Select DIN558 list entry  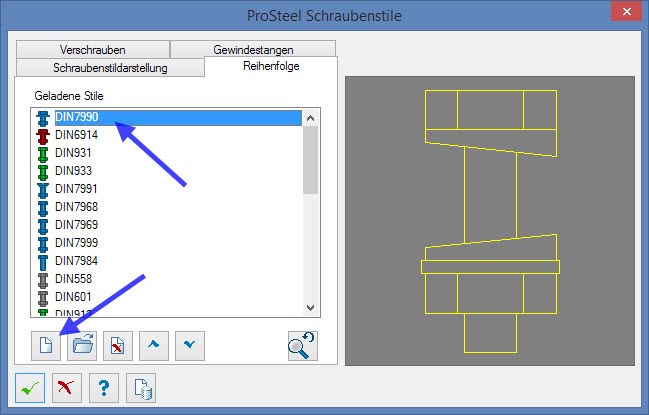(73, 279)
